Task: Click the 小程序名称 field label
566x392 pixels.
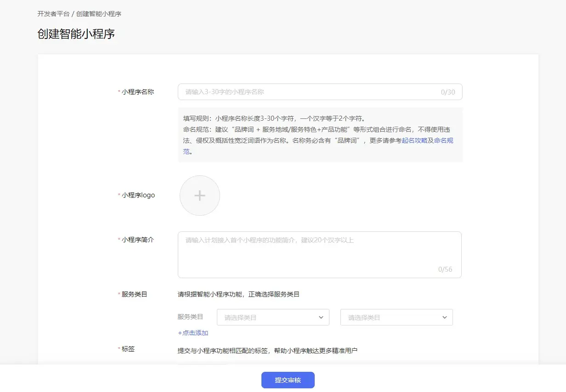Action: [138, 92]
